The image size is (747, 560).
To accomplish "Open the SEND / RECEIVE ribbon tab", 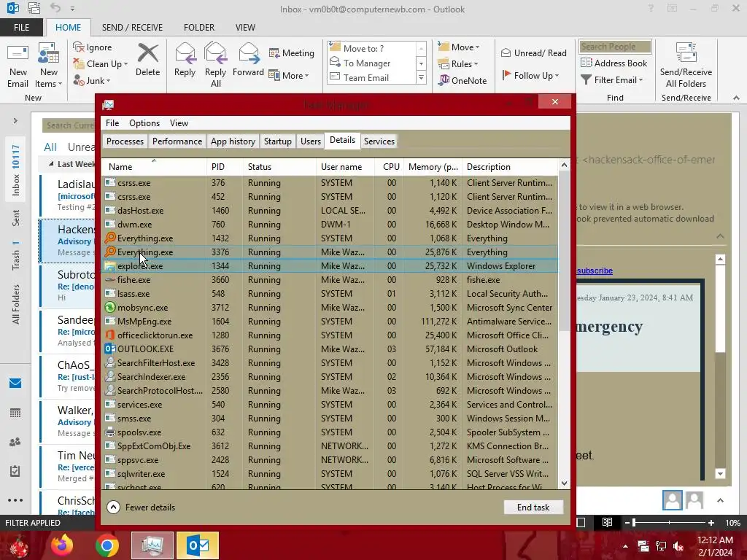I will tap(132, 28).
